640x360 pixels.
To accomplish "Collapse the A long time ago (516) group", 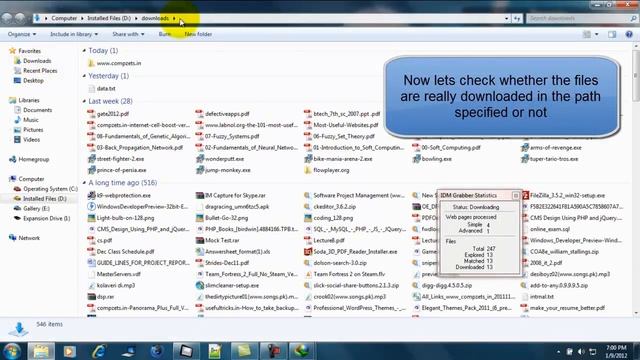I will (84, 183).
